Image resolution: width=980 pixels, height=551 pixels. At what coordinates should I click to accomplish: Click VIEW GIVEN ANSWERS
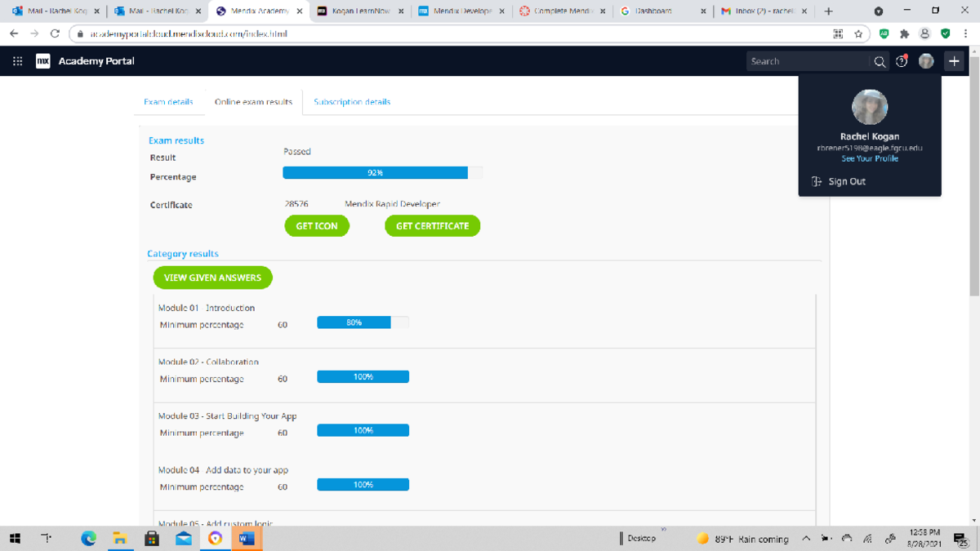pos(212,278)
